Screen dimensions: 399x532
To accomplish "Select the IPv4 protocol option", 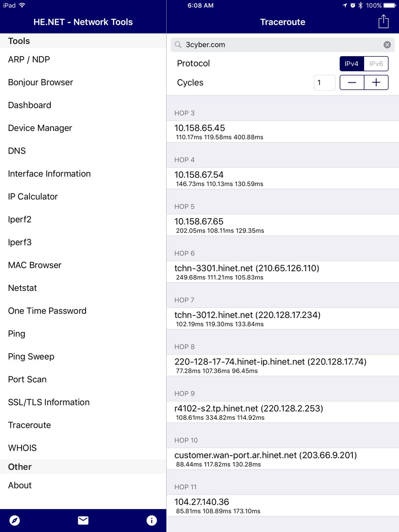I will click(352, 64).
